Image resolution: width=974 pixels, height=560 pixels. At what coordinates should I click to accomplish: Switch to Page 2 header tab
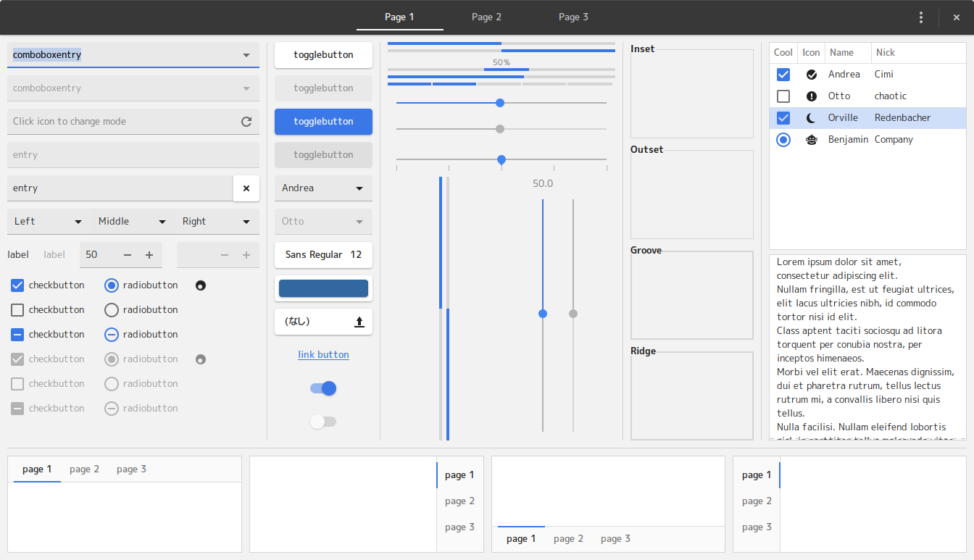pyautogui.click(x=486, y=17)
